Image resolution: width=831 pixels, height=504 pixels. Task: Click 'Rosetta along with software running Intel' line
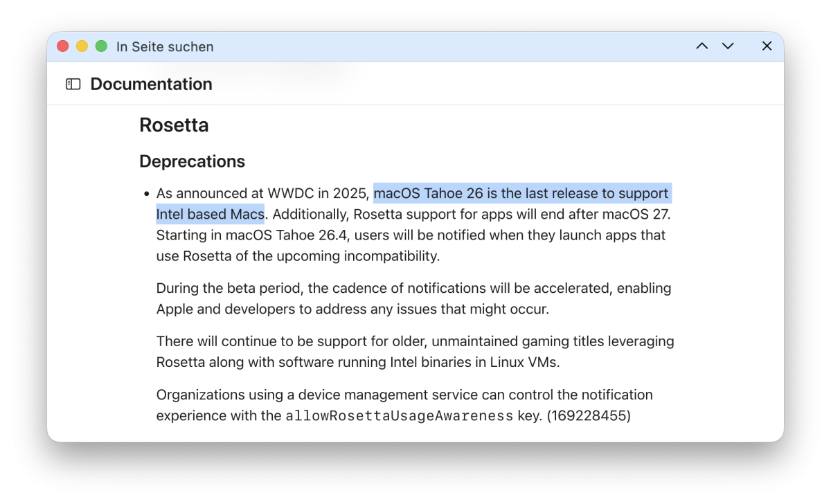coord(358,362)
